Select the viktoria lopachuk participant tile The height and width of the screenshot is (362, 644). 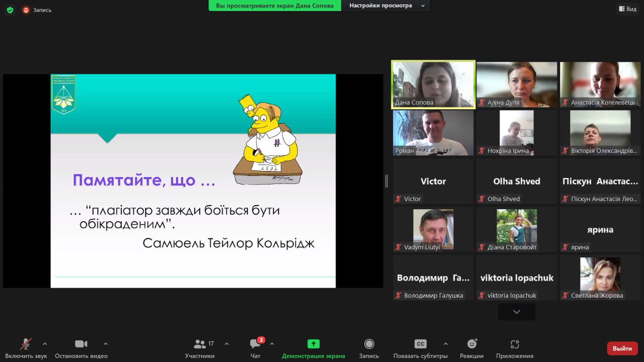517,278
